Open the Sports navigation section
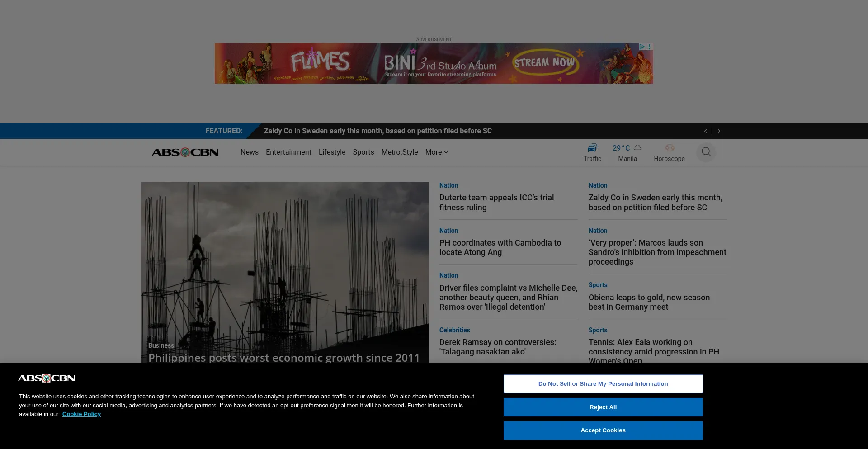 [x=363, y=152]
